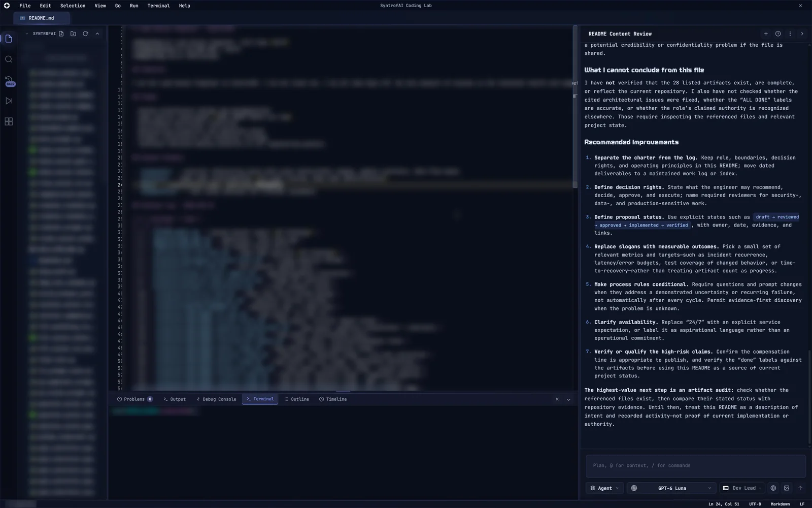Click the LF line ending status entry
812x508 pixels.
coord(802,504)
